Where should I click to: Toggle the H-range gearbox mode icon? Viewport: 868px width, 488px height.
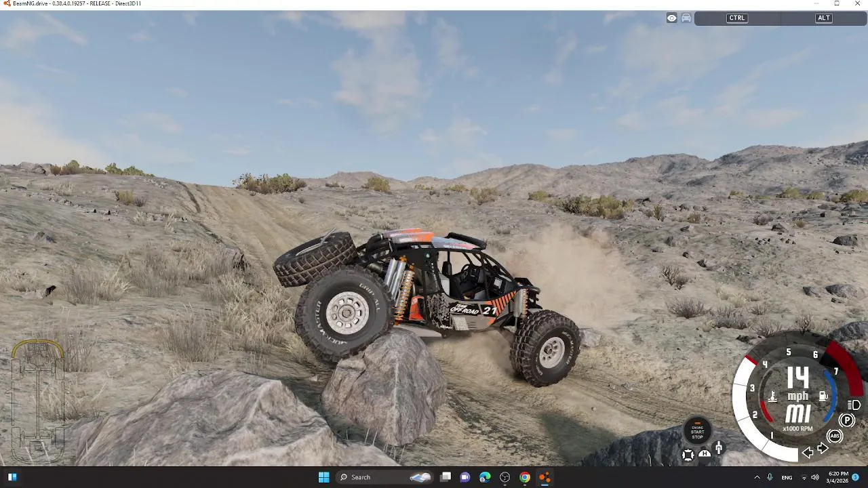coord(705,453)
